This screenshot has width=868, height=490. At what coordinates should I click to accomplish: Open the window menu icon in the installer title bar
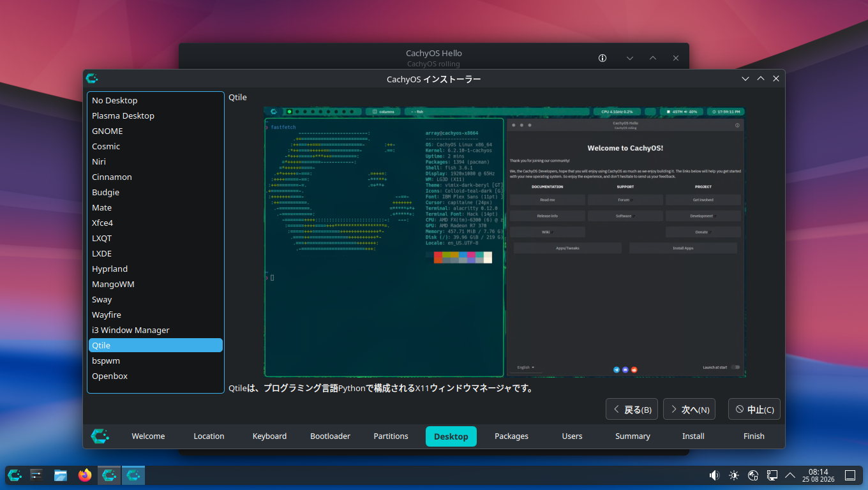[92, 78]
